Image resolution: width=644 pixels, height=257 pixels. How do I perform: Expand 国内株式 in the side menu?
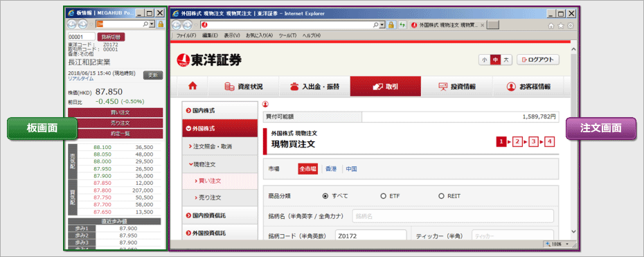(220, 110)
